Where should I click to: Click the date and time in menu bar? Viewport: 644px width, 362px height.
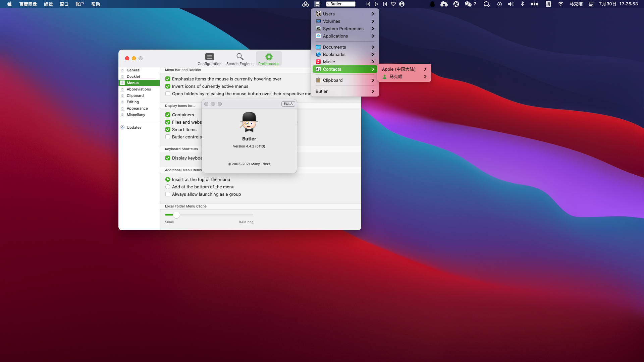(x=618, y=4)
